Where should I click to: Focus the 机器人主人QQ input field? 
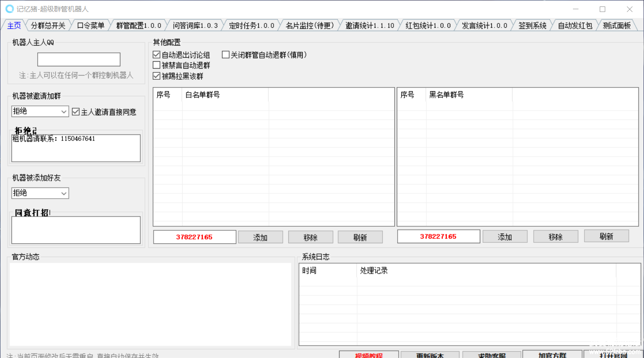coord(79,59)
